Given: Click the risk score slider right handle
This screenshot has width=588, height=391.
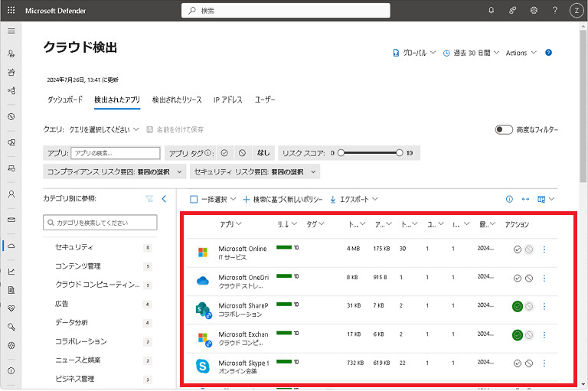Looking at the screenshot, I should coord(400,152).
